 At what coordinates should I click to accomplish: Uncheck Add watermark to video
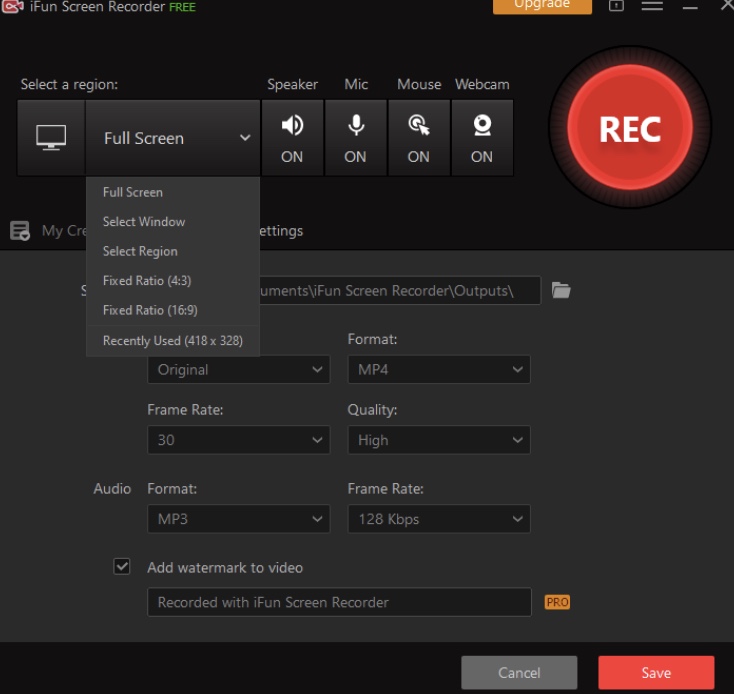pyautogui.click(x=122, y=567)
